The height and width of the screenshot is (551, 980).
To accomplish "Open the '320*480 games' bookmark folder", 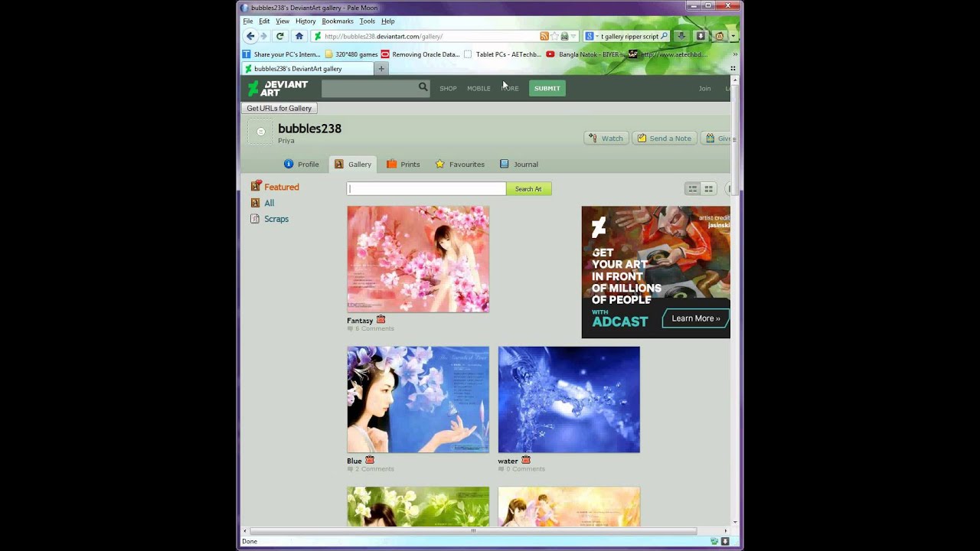I will click(x=351, y=54).
